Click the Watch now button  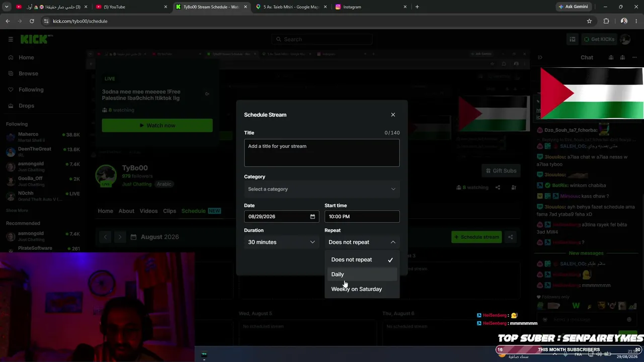click(157, 126)
